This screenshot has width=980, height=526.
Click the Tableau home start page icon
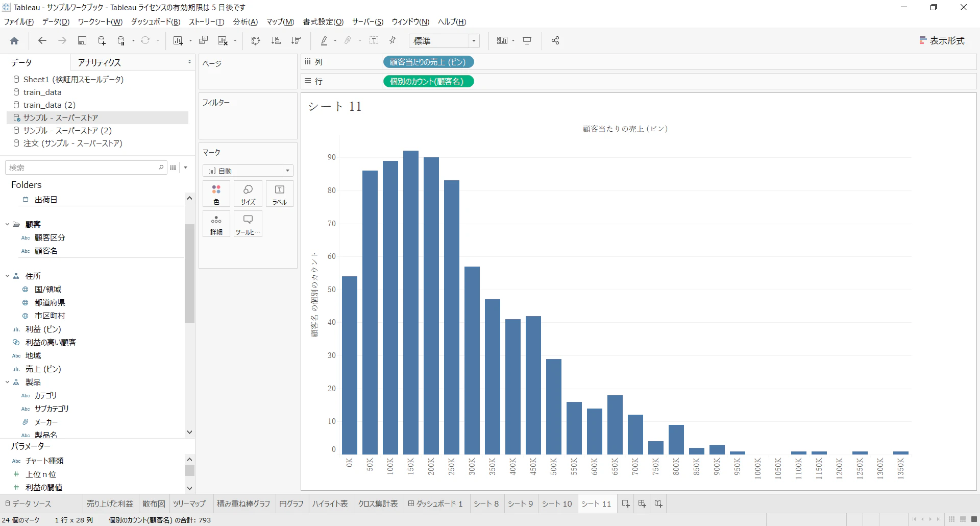[14, 41]
